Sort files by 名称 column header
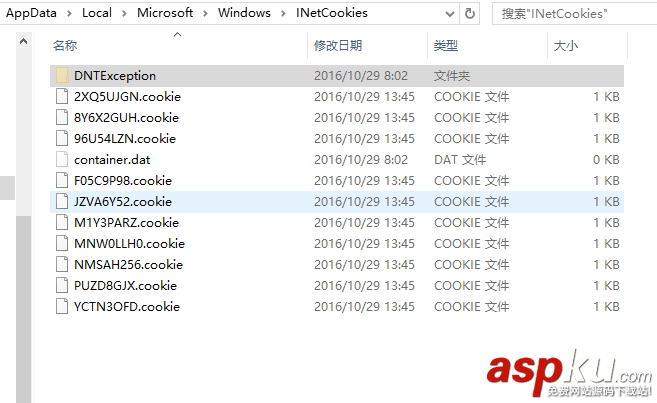Viewport: 657px width, 403px height. pyautogui.click(x=65, y=46)
